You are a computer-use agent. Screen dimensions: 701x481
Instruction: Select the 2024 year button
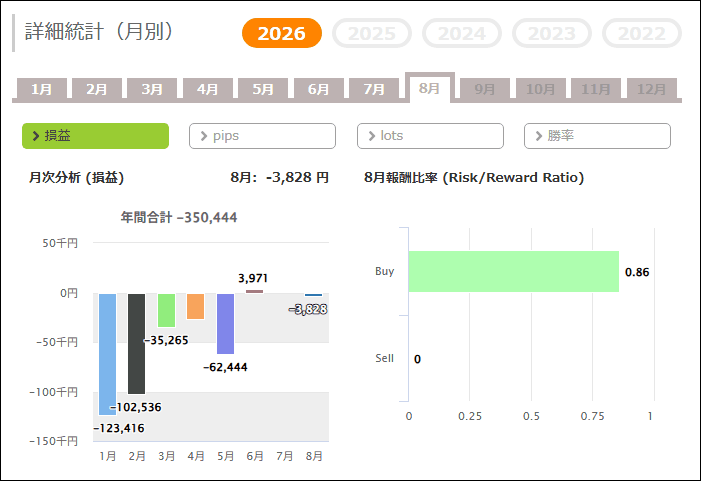pos(462,33)
